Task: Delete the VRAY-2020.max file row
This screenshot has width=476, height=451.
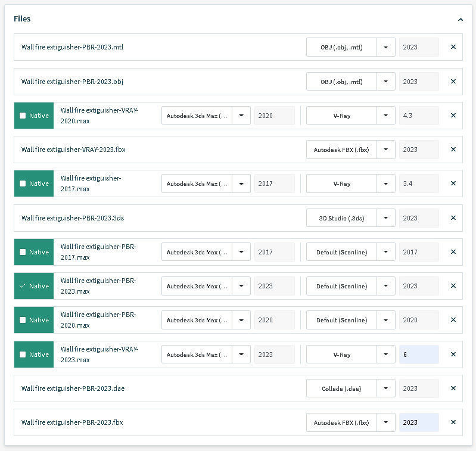Action: click(x=453, y=116)
